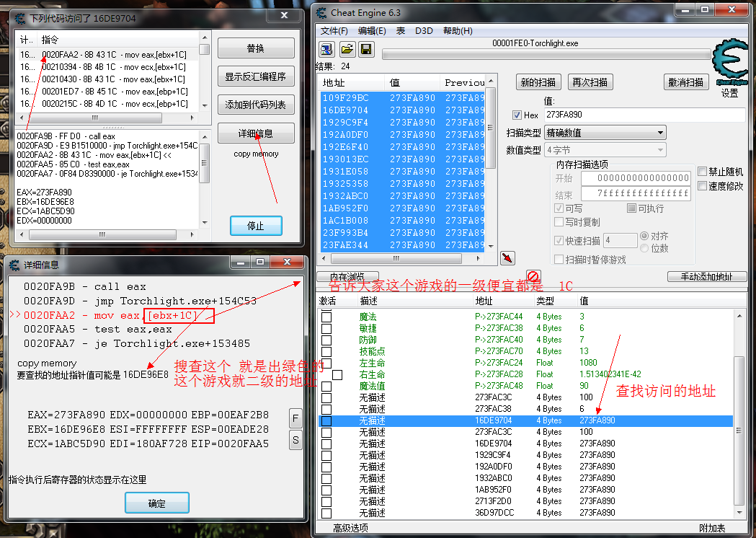Click the 停止 button

click(256, 226)
